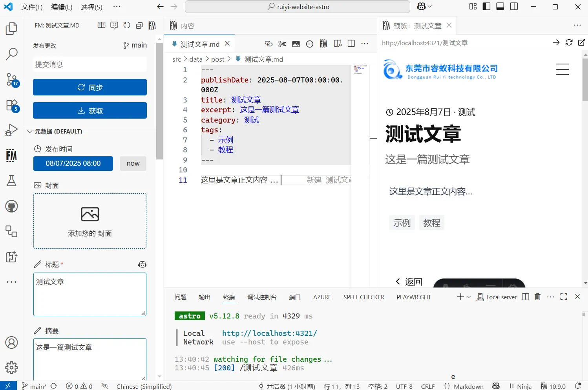This screenshot has height=390, width=588.
Task: Click into the 标题 text area
Action: [90, 295]
